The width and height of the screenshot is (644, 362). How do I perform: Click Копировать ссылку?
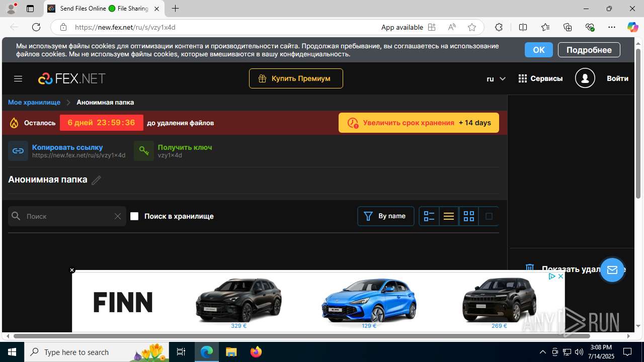coord(67,147)
